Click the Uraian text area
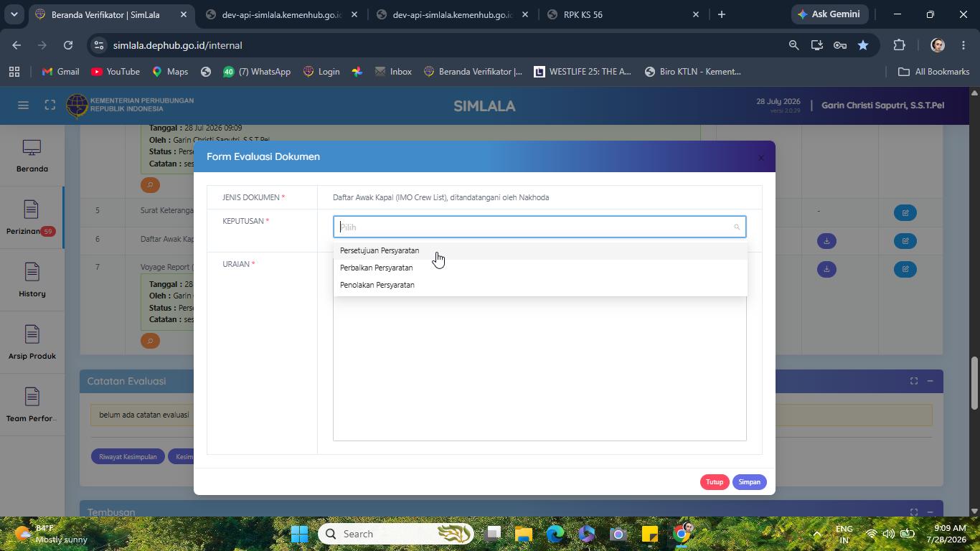The width and height of the screenshot is (980, 551). (540, 368)
